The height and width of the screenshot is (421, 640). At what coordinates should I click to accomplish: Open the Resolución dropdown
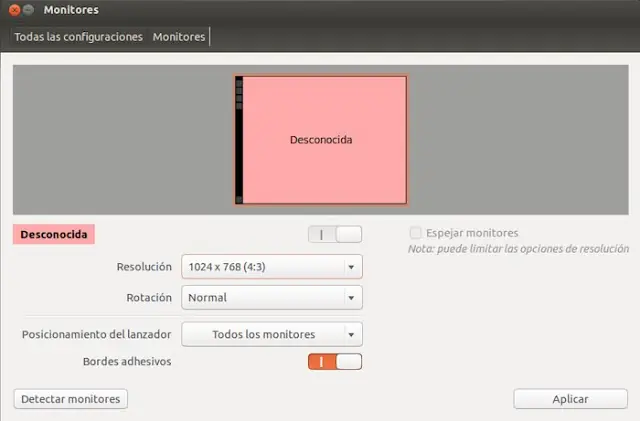pos(272,267)
